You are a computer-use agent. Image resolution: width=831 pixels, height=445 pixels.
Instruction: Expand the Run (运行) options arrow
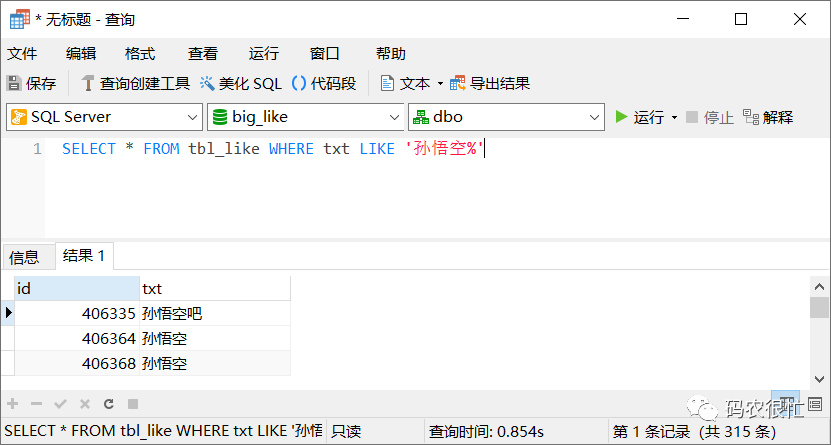click(x=675, y=117)
